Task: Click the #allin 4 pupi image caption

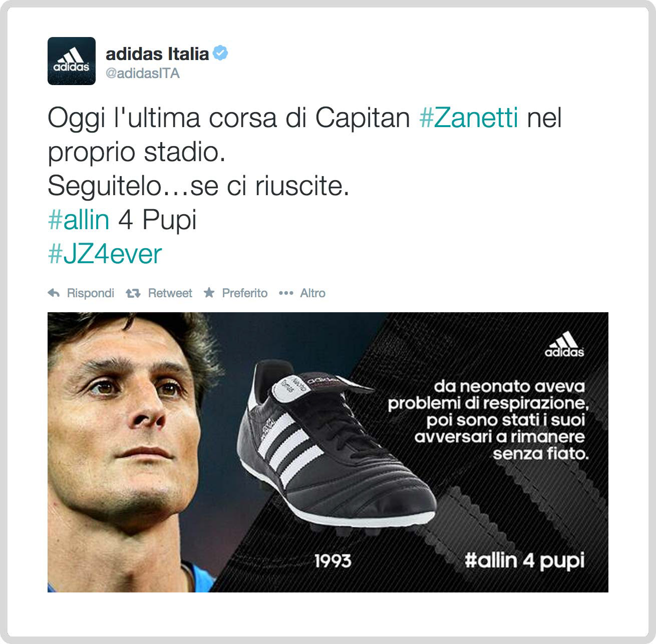Action: (524, 561)
